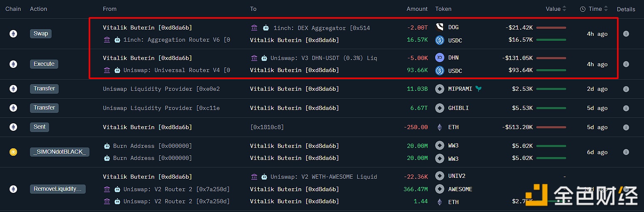The width and height of the screenshot is (644, 212).
Task: Sort transactions by Time column arrows
Action: pyautogui.click(x=606, y=9)
